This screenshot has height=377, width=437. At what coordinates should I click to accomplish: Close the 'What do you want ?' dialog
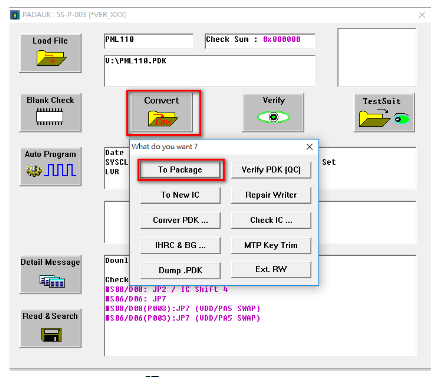309,147
